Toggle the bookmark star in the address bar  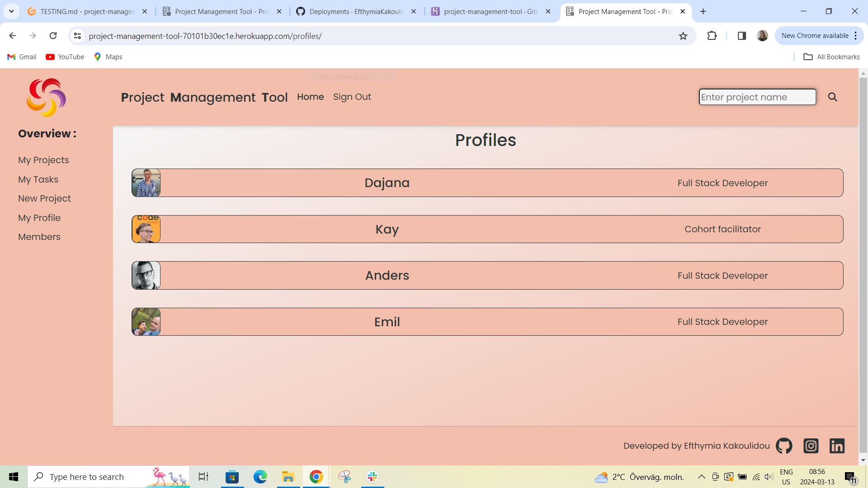pyautogui.click(x=683, y=36)
